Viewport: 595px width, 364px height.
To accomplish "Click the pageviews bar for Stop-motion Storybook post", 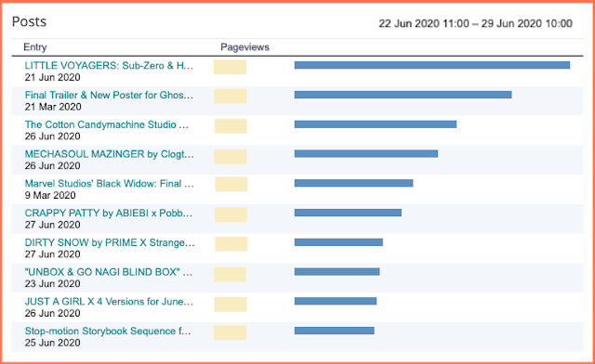I will point(335,331).
